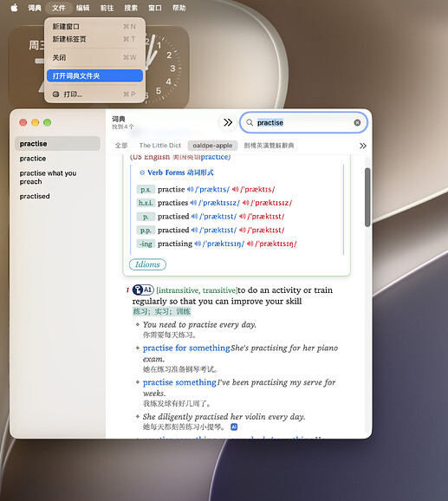This screenshot has width=448, height=501.
Task: Select 'practise' in the sidebar results
Action: (x=57, y=144)
